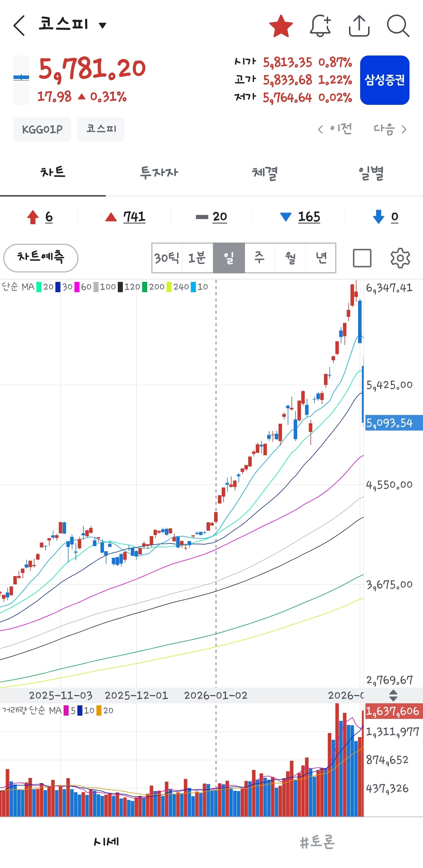Image resolution: width=423 pixels, height=868 pixels.
Task: Switch to the 일별 tab
Action: (x=370, y=173)
